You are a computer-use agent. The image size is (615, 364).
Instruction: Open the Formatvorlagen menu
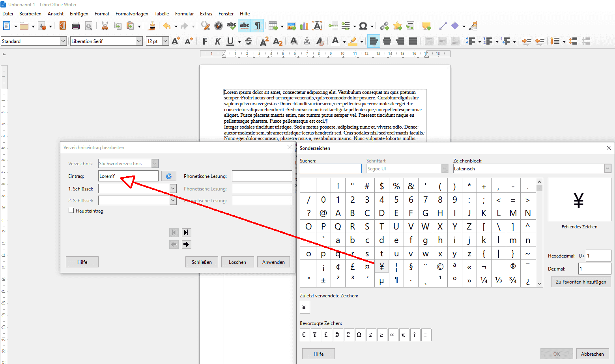tap(132, 14)
